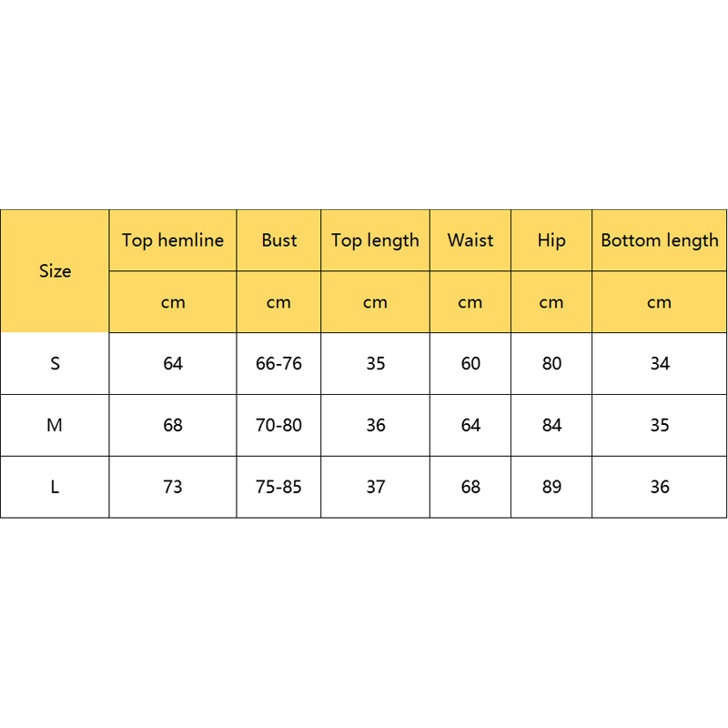Select the Hip column header
Image resolution: width=728 pixels, height=728 pixels.
tap(551, 240)
